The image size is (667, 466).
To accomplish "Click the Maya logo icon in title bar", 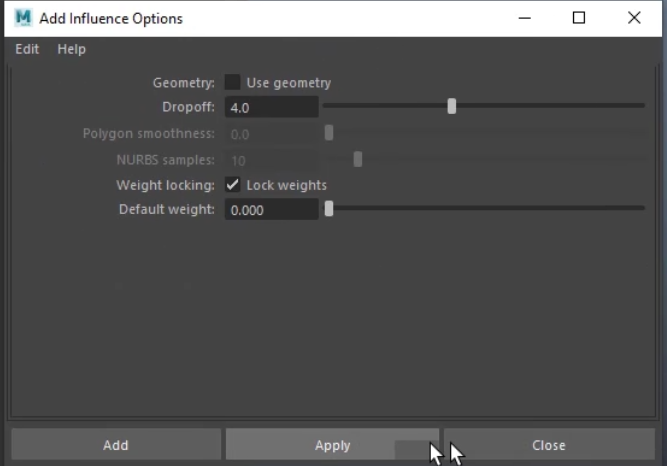I will pyautogui.click(x=22, y=18).
